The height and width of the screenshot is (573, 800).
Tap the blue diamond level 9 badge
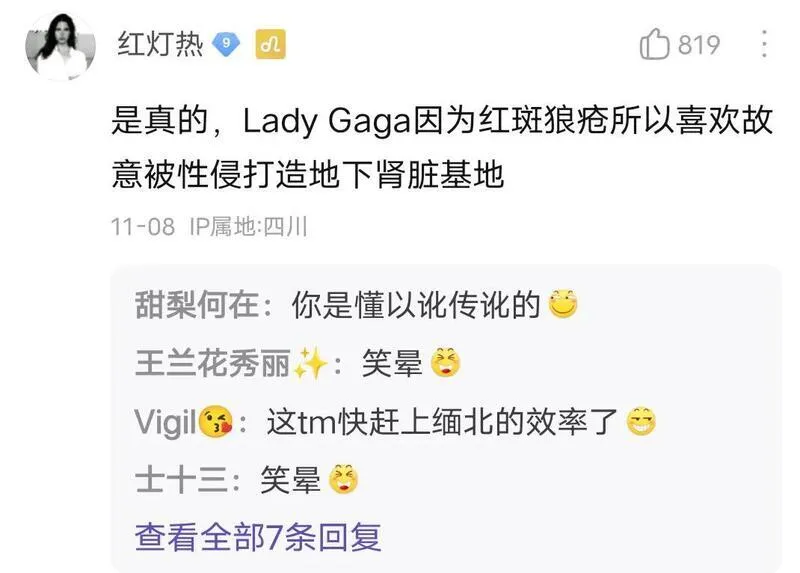226,44
